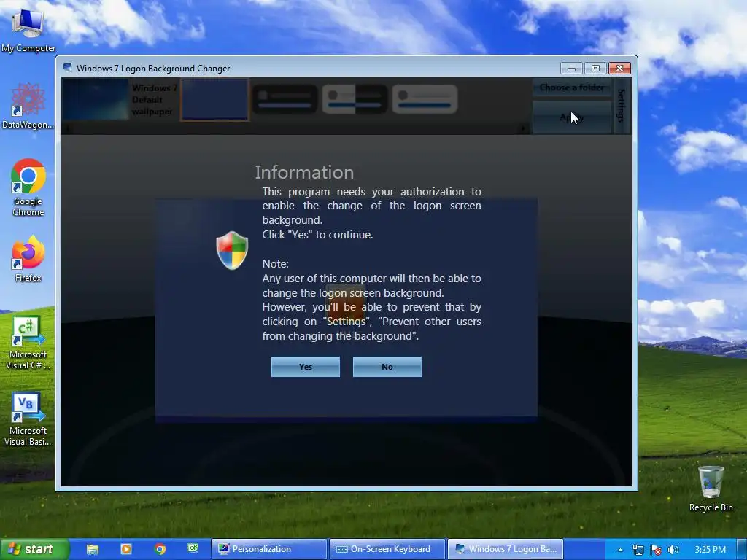Minimize the Logon Background Changer window
This screenshot has width=747, height=560.
tap(571, 68)
